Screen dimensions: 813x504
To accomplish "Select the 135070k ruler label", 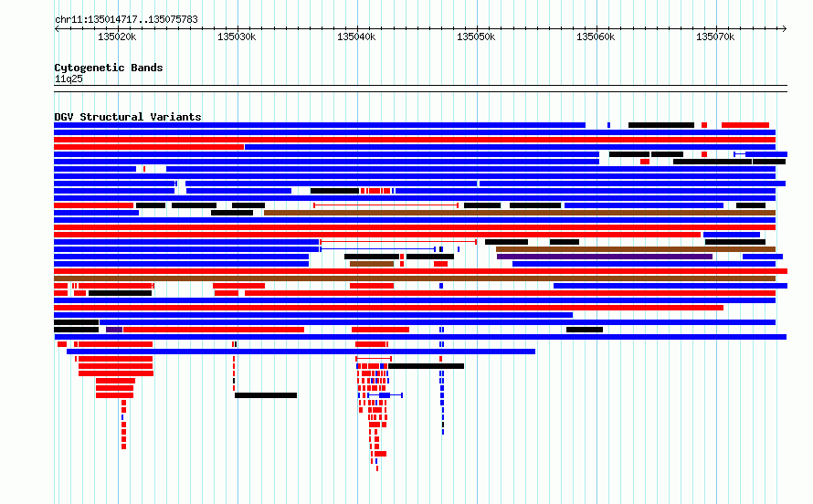I will (x=715, y=37).
